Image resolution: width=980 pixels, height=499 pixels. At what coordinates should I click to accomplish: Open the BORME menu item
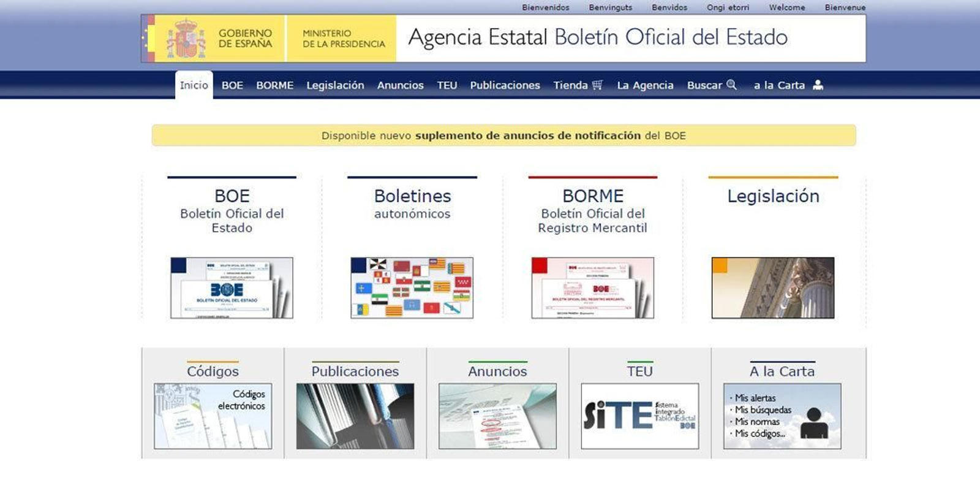(275, 85)
